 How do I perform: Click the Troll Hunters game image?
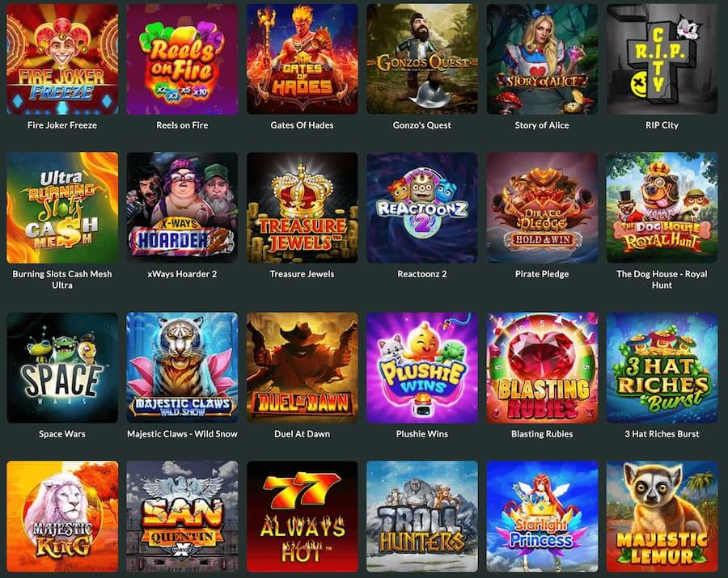422,517
